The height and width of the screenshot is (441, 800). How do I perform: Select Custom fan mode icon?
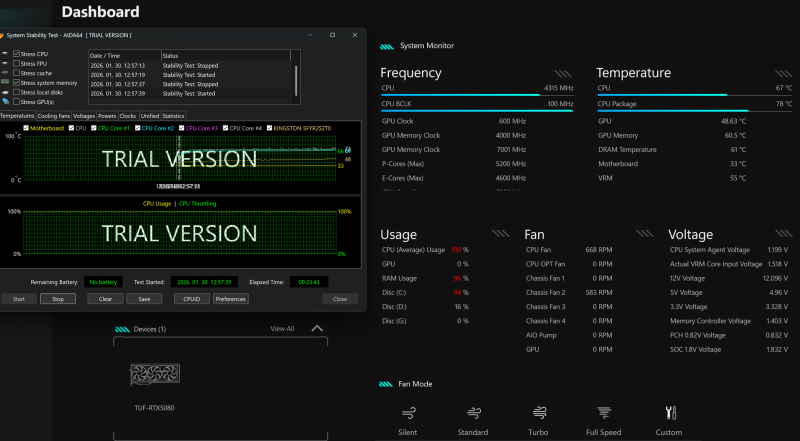[670, 412]
